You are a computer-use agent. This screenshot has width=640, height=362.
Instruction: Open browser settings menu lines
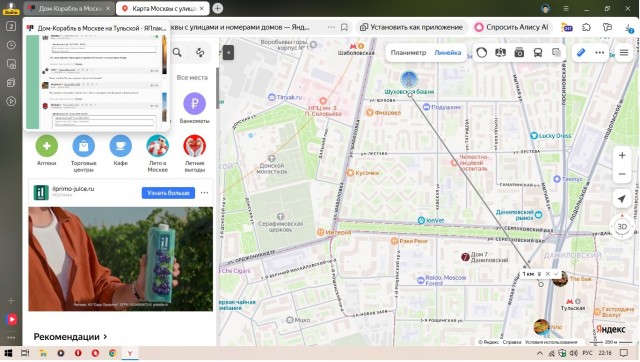click(x=566, y=8)
